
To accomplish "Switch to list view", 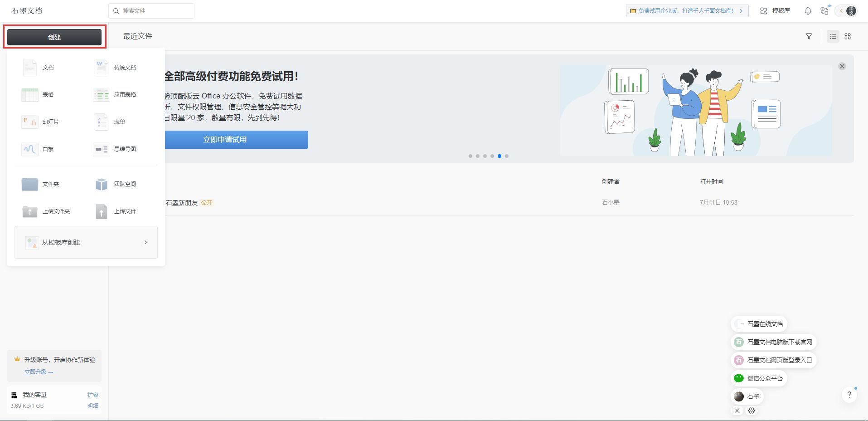I will pos(833,36).
